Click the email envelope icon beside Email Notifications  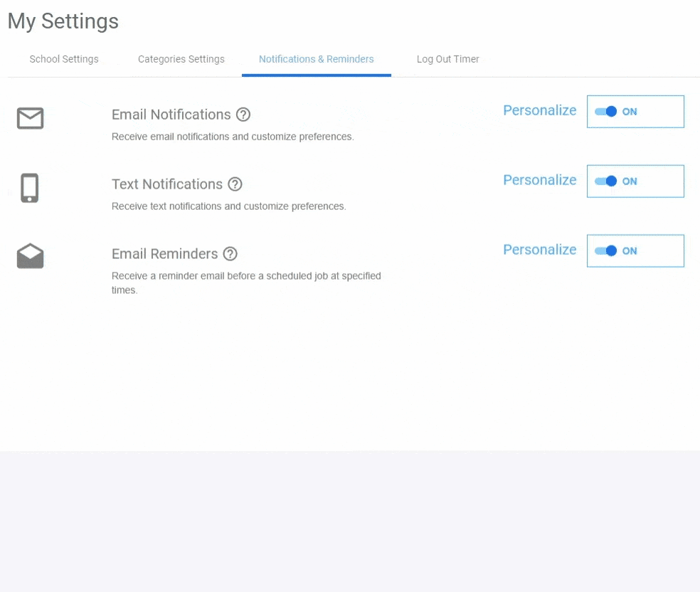tap(30, 118)
